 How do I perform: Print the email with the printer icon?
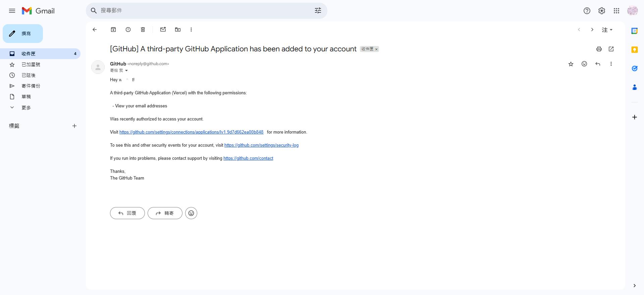point(599,49)
